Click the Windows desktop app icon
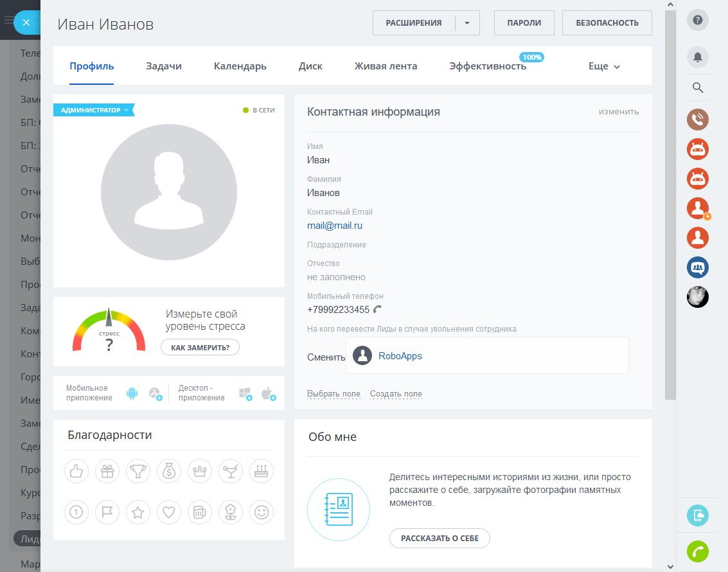Image resolution: width=728 pixels, height=572 pixels. (x=245, y=393)
